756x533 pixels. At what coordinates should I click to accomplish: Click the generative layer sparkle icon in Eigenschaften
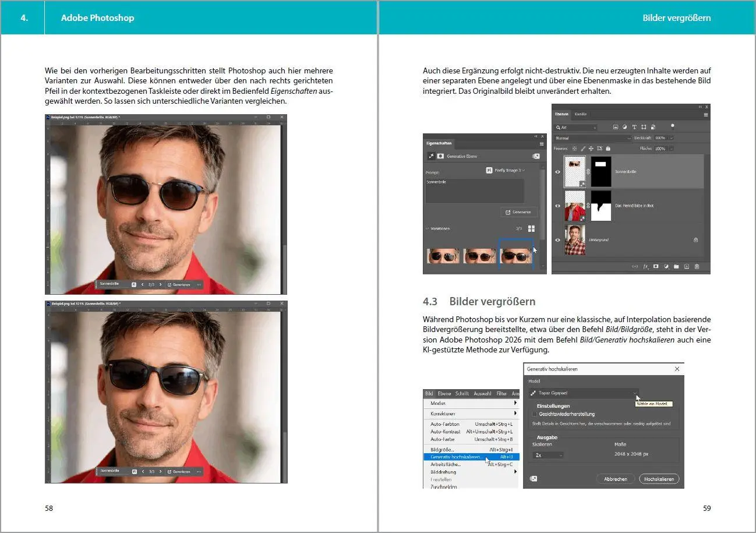coord(431,156)
